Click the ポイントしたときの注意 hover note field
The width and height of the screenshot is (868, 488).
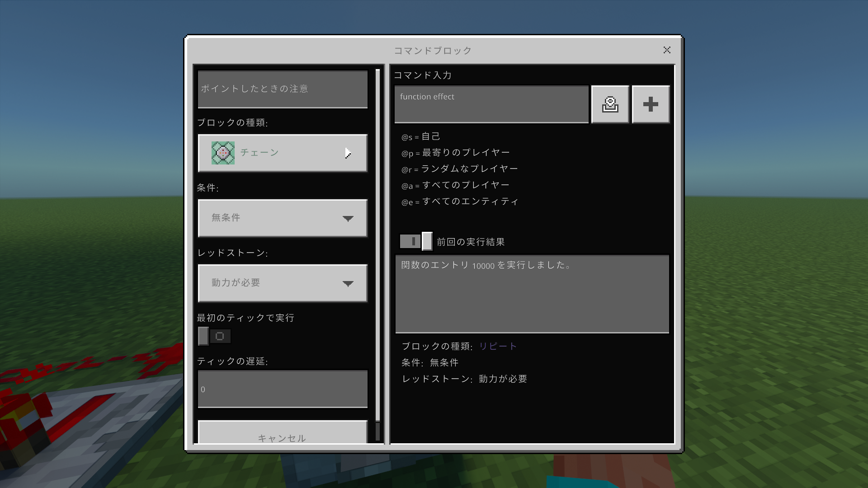283,89
